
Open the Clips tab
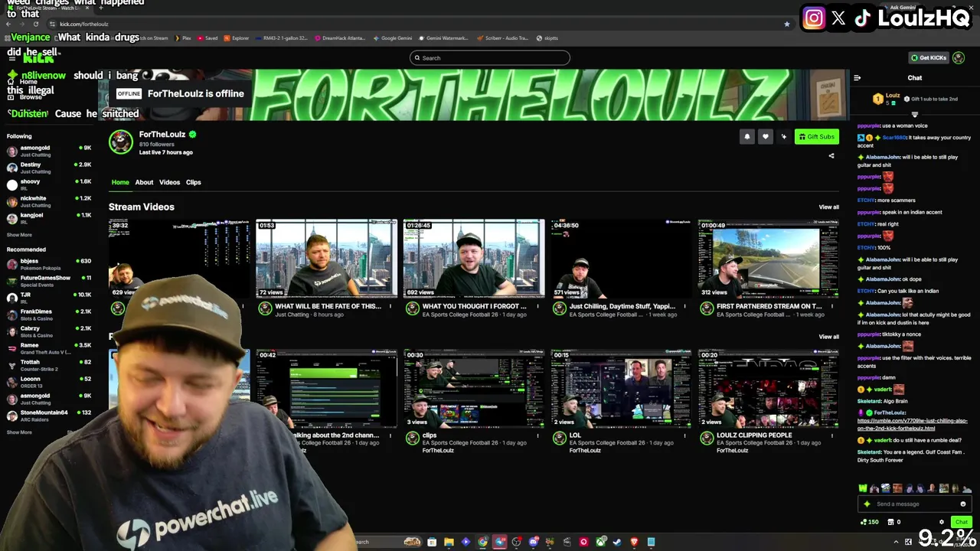pos(193,182)
